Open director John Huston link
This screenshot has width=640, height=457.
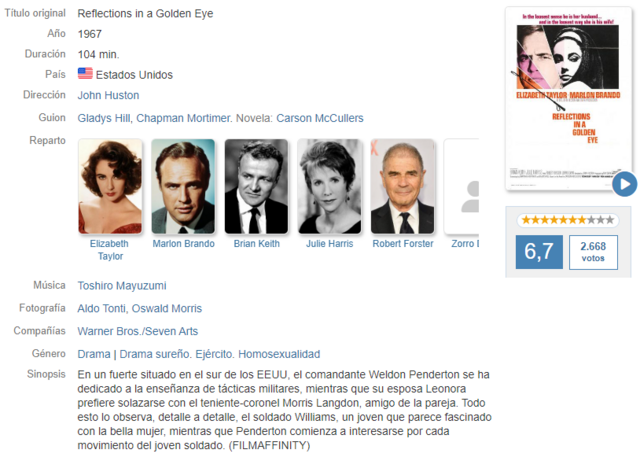[x=108, y=95]
